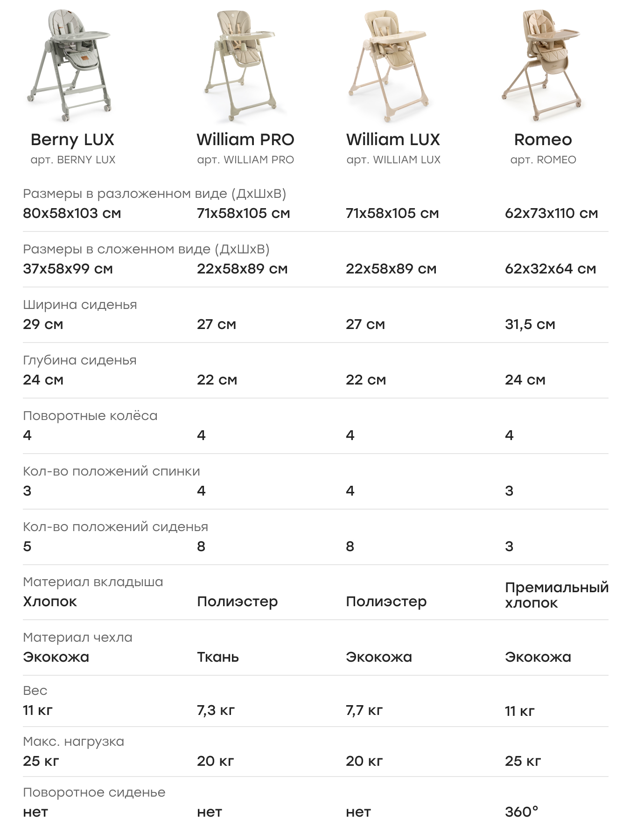Click the Berny LUX highchair image
630x840 pixels.
[70, 65]
